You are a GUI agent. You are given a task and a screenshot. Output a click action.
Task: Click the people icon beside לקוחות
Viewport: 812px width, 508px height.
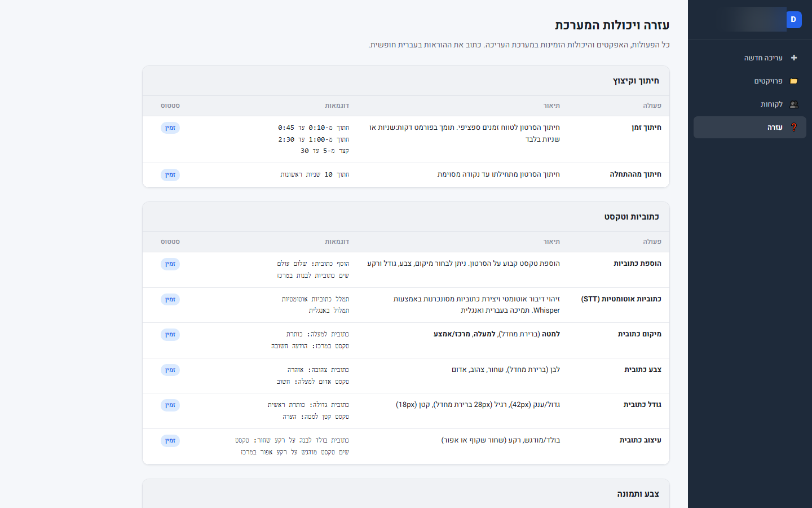(x=794, y=104)
